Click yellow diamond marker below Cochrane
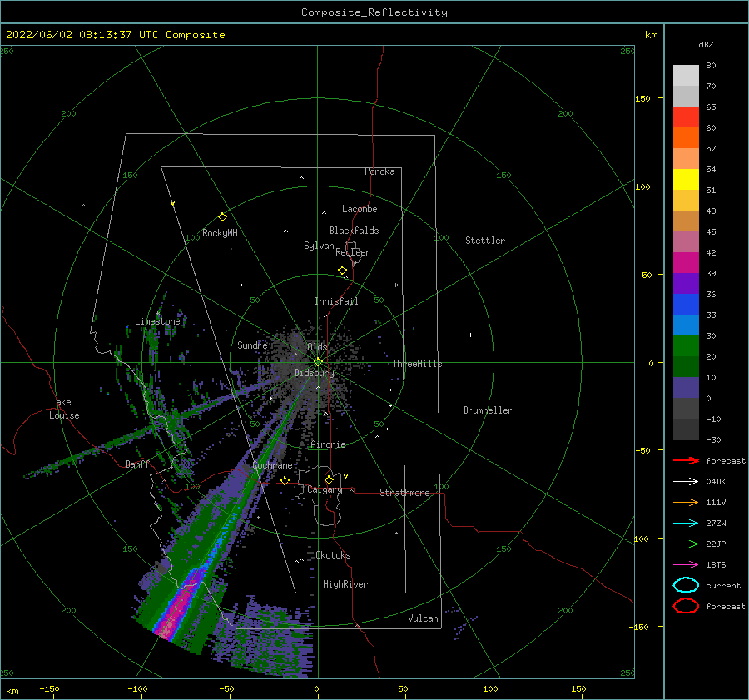 285,480
